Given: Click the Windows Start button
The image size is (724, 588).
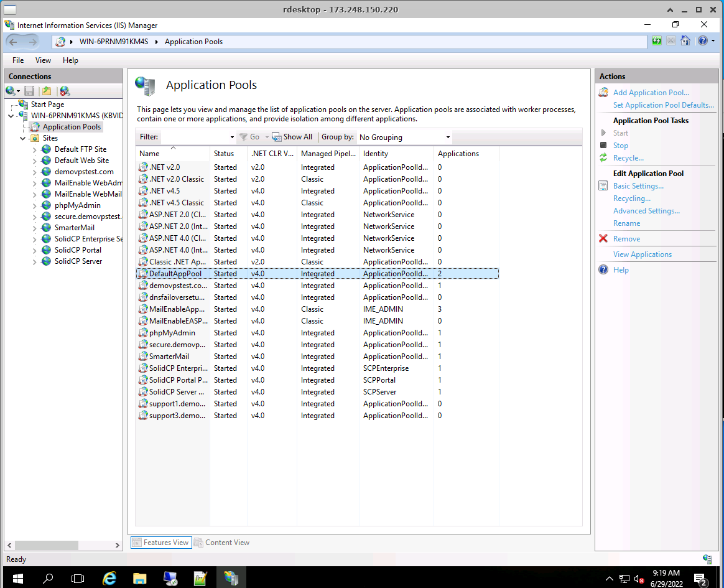Looking at the screenshot, I should 17,578.
